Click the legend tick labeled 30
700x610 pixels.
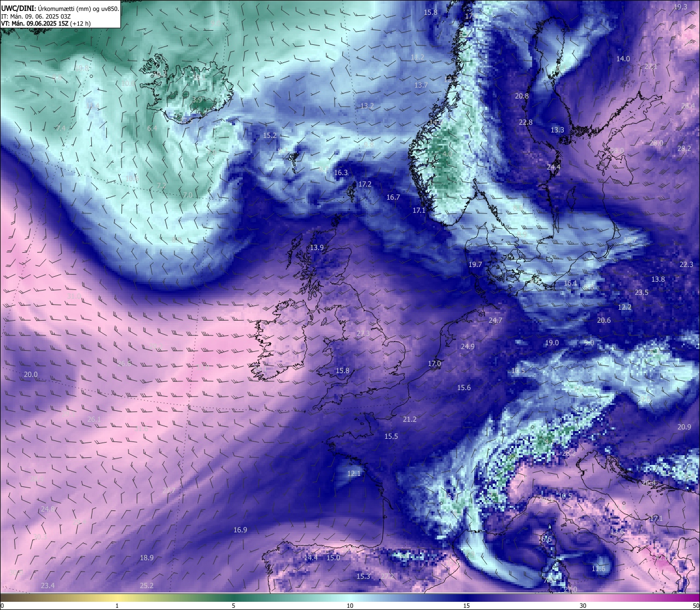pyautogui.click(x=583, y=606)
